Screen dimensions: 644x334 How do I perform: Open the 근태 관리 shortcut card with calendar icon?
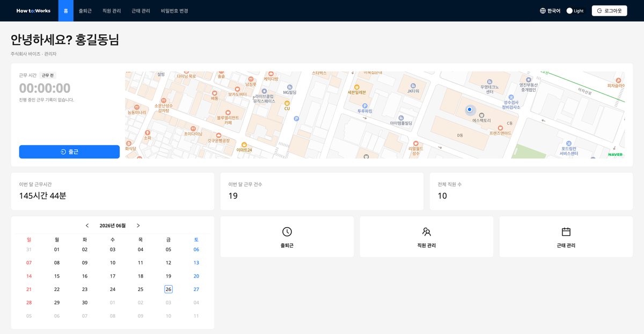566,237
